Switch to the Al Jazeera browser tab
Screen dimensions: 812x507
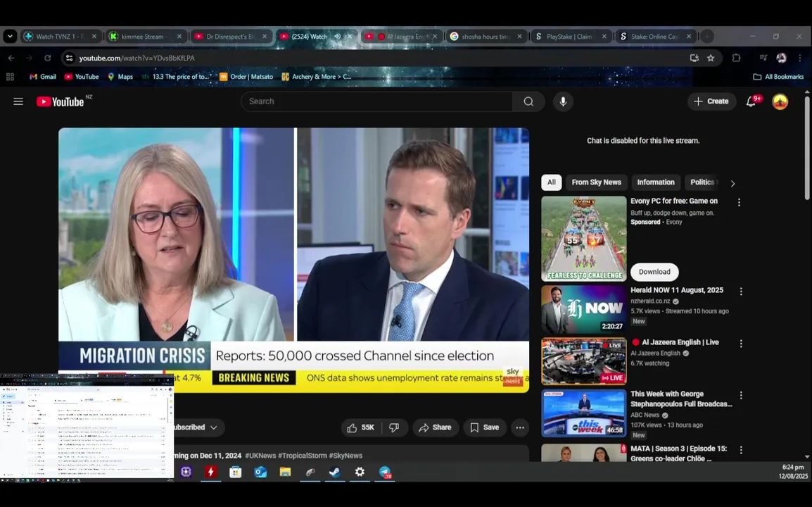(x=401, y=37)
